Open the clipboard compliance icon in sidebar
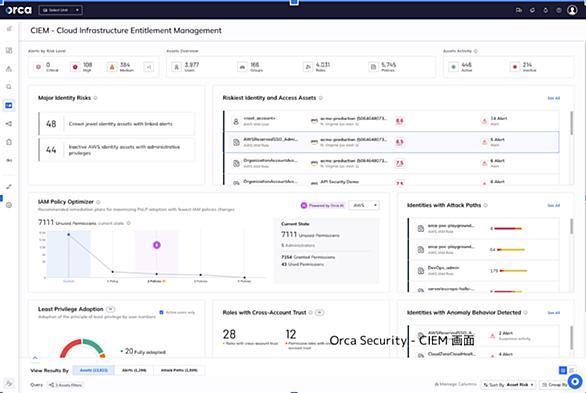Screen dimensions: 586x393 coord(9,142)
